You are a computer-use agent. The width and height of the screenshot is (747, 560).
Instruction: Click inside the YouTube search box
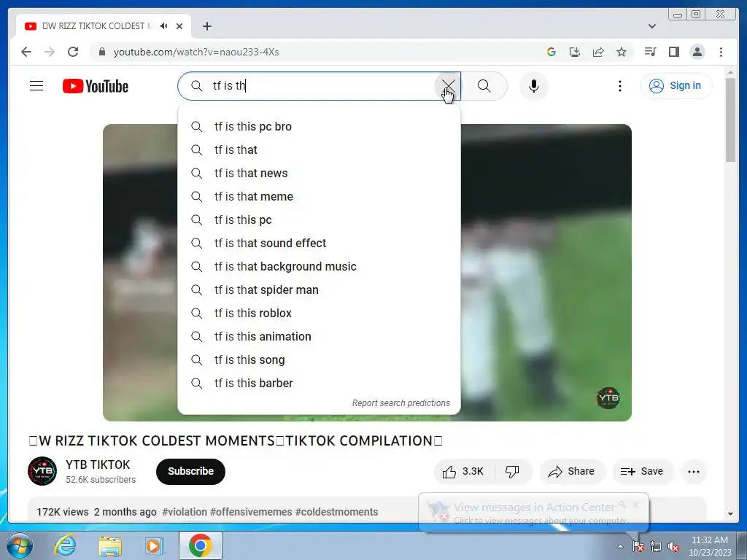pos(320,86)
